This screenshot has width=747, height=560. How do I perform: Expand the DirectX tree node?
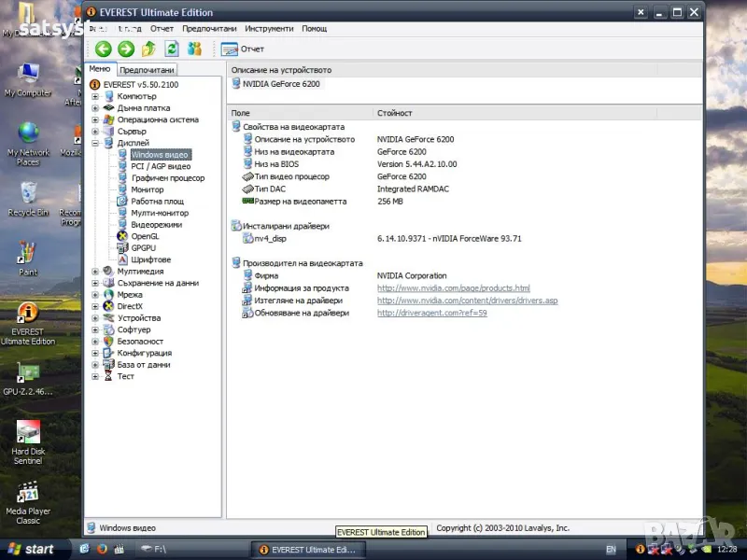[95, 306]
